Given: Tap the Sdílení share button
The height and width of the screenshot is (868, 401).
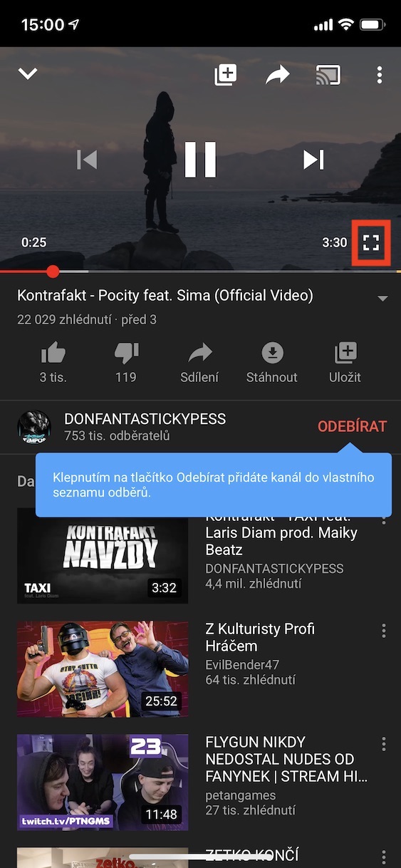Looking at the screenshot, I should tap(199, 361).
